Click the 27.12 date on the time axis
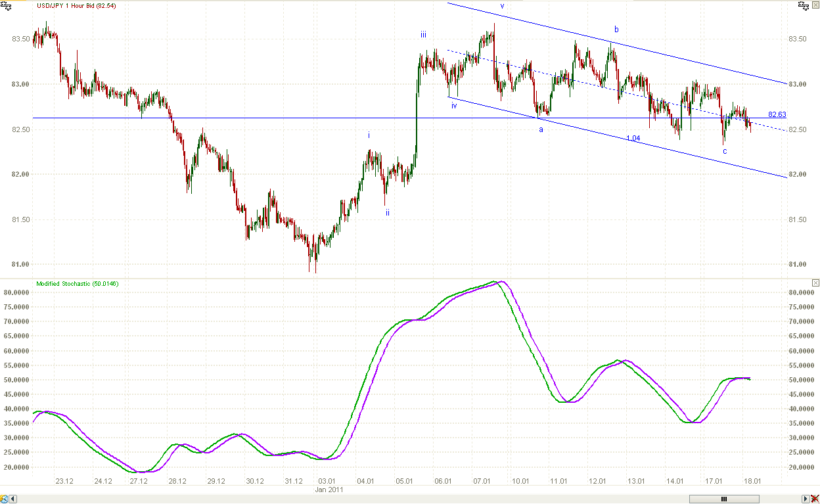 click(138, 482)
